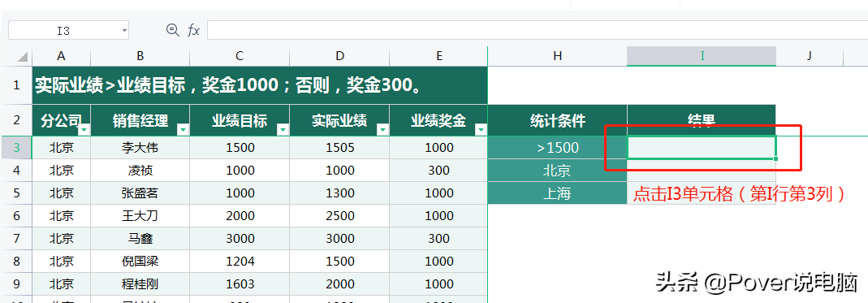Image resolution: width=868 pixels, height=303 pixels.
Task: Click cell containing 程桂刚
Action: tap(140, 284)
